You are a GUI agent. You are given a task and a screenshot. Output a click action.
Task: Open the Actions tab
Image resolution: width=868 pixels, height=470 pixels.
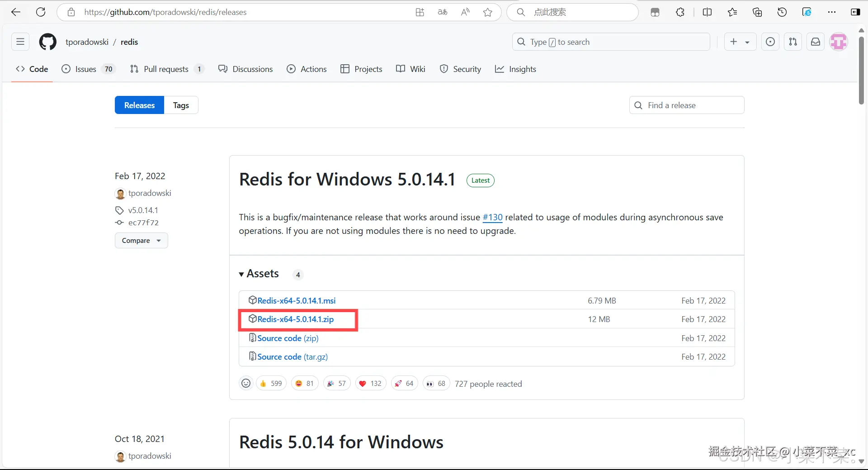(307, 69)
